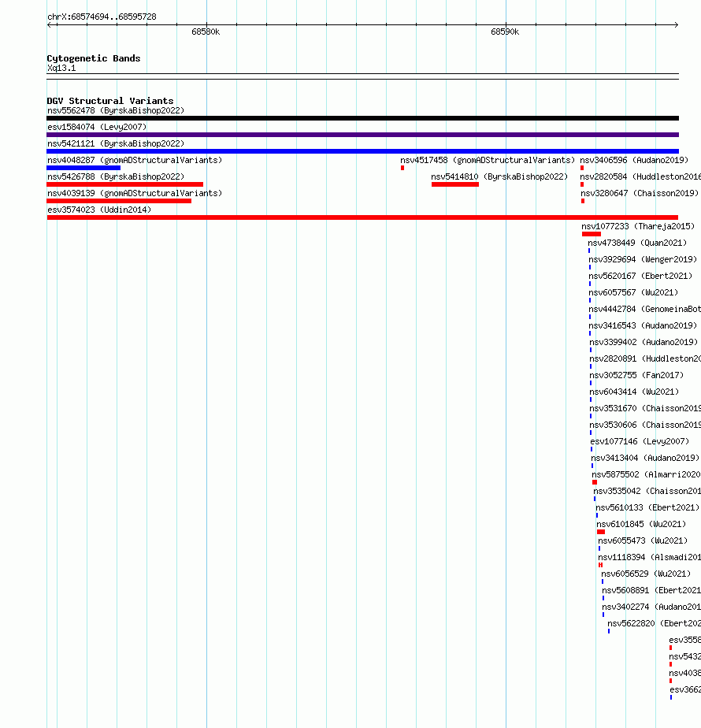Click nsv4442784 GenomeinaBot label
This screenshot has width=701, height=728.
point(645,309)
